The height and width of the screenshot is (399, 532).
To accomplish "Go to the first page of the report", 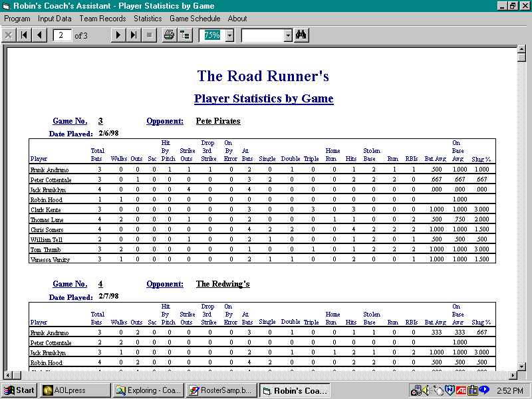I will click(x=24, y=35).
